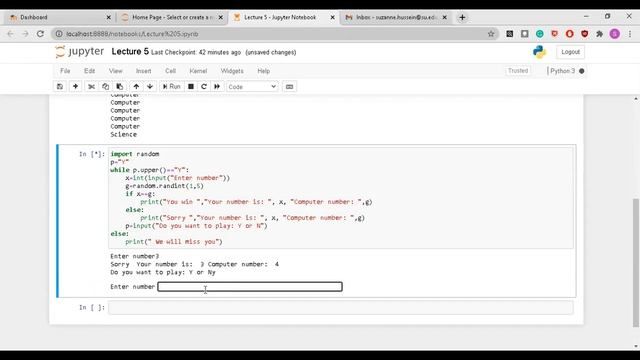Click inside the random game code cell
Viewport: 640px width, 360px height.
tap(340, 198)
